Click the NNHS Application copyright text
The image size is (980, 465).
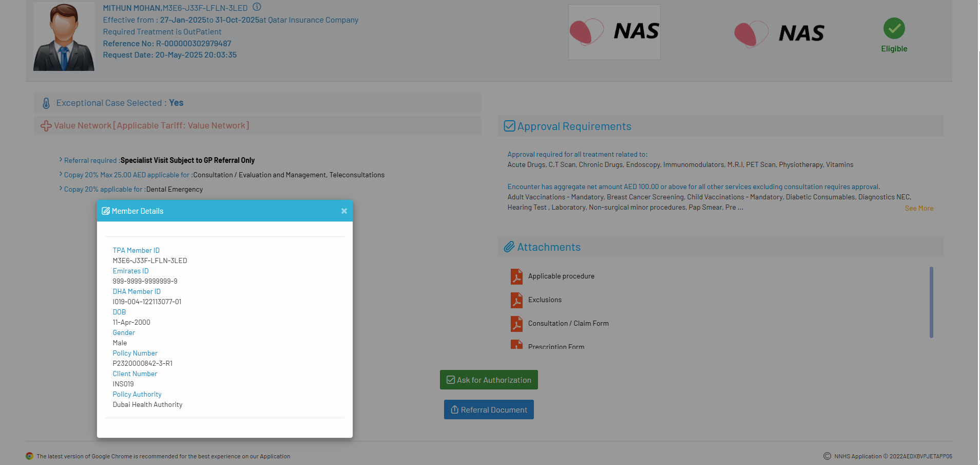(x=893, y=456)
